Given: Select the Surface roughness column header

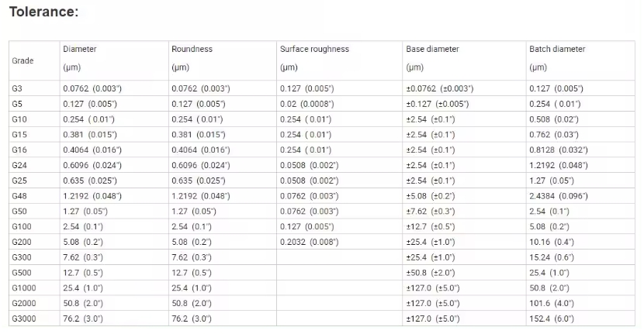Looking at the screenshot, I should pyautogui.click(x=314, y=49).
